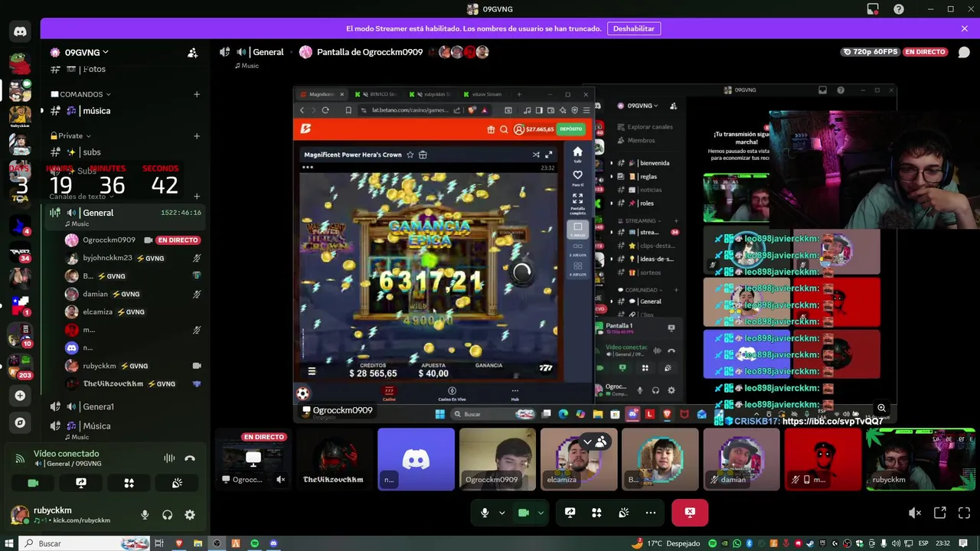This screenshot has height=551, width=980.
Task: Open more options ellipsis in call controls
Action: pyautogui.click(x=651, y=513)
